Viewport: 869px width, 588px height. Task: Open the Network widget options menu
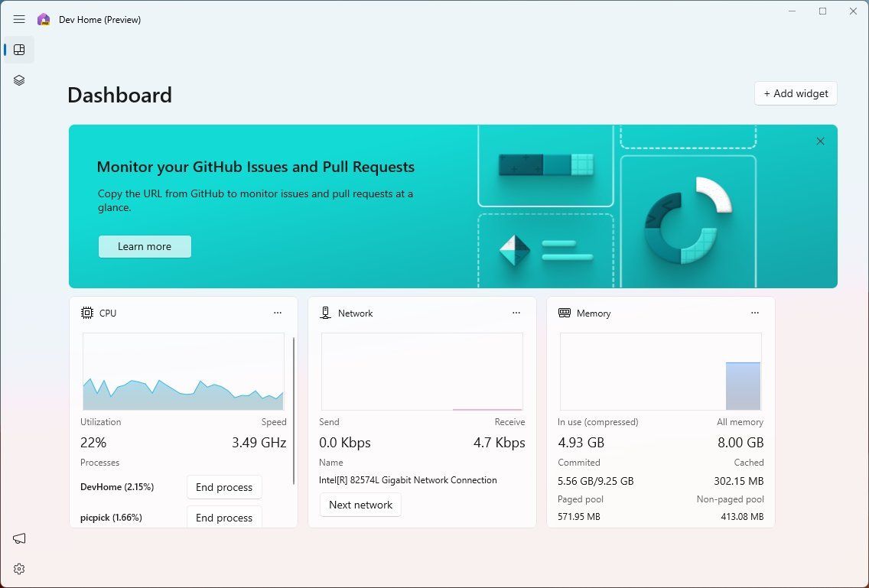click(516, 313)
